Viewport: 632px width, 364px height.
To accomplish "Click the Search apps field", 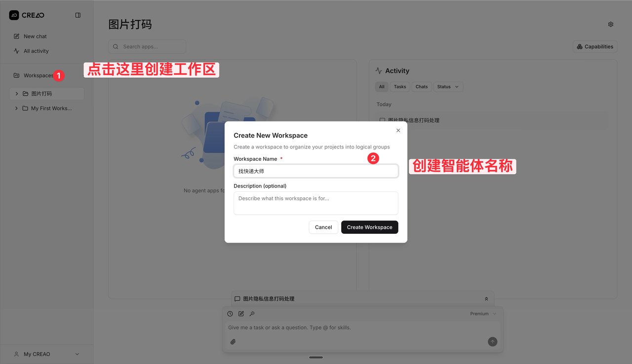I will (x=147, y=47).
